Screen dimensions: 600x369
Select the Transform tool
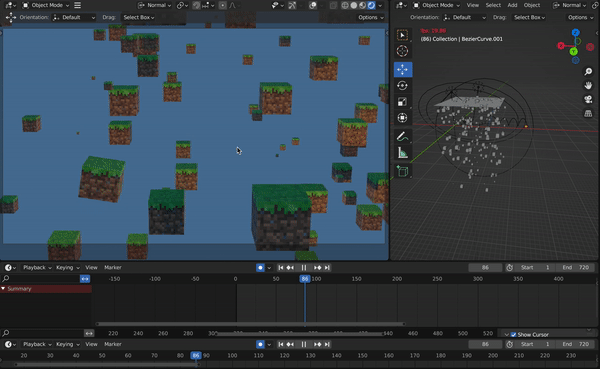pos(402,118)
